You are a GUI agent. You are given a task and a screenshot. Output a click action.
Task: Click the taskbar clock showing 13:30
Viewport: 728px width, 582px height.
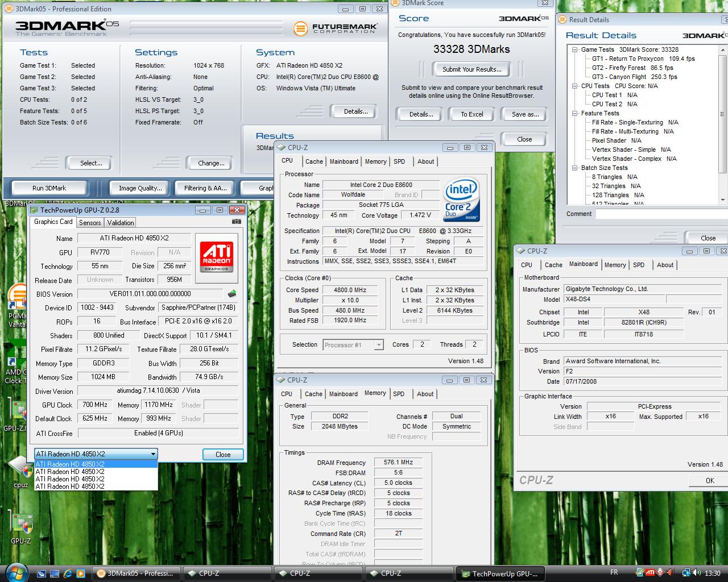712,573
